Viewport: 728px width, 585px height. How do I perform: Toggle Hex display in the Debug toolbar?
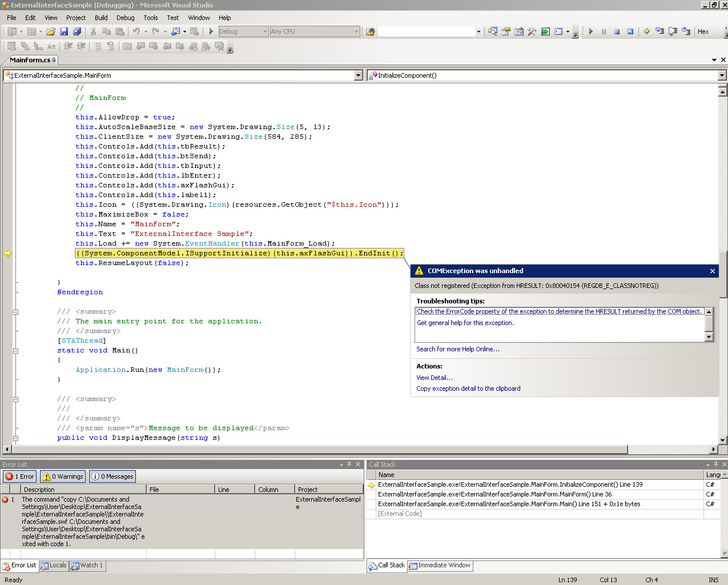click(703, 31)
